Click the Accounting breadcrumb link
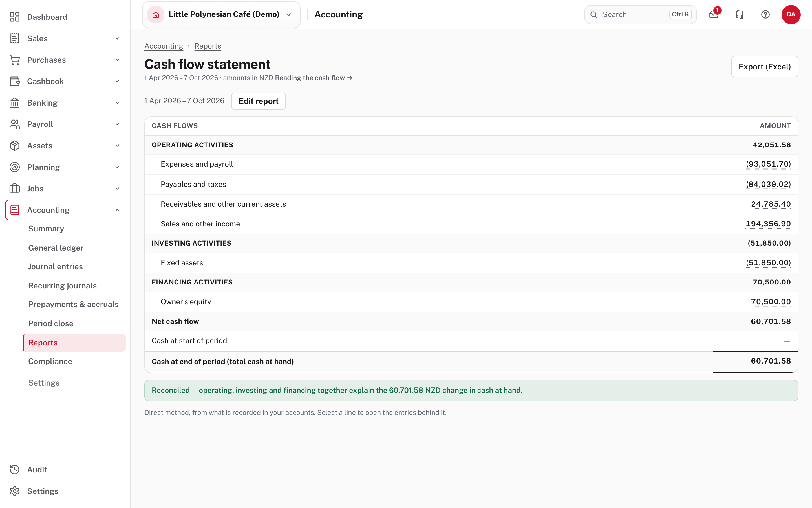Viewport: 812px width, 508px height. 164,46
